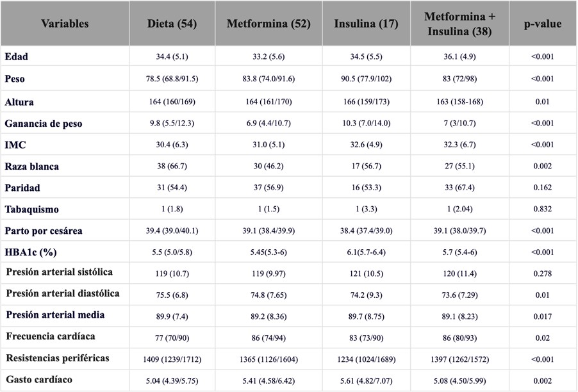Screen dimensions: 578x392
Task: Click the Insulina resistencias cell 1234 (1024/1689)
Action: pos(366,359)
